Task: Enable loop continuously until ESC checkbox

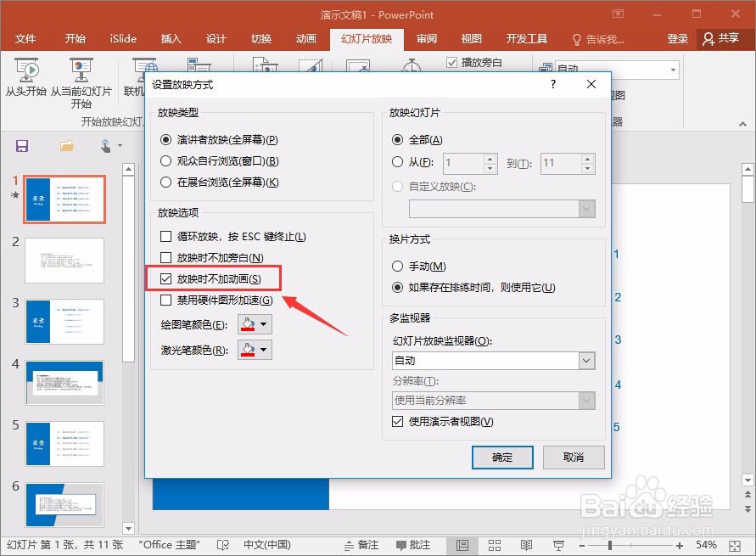Action: (x=165, y=237)
